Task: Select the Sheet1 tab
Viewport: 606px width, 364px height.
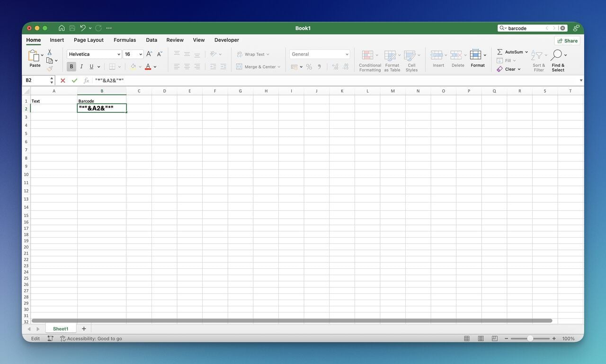Action: click(x=61, y=328)
